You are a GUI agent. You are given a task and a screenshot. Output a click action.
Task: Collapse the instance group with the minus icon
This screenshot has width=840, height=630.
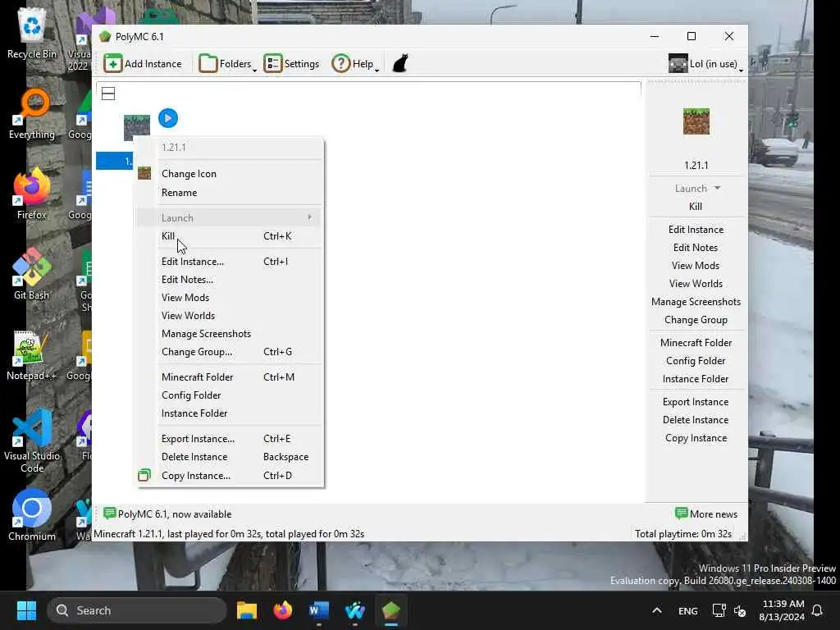[x=108, y=94]
